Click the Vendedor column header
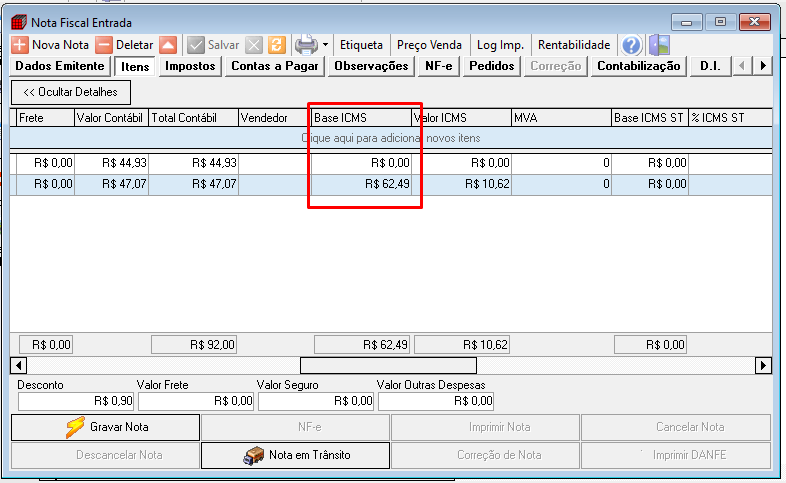The image size is (786, 483). pos(273,118)
